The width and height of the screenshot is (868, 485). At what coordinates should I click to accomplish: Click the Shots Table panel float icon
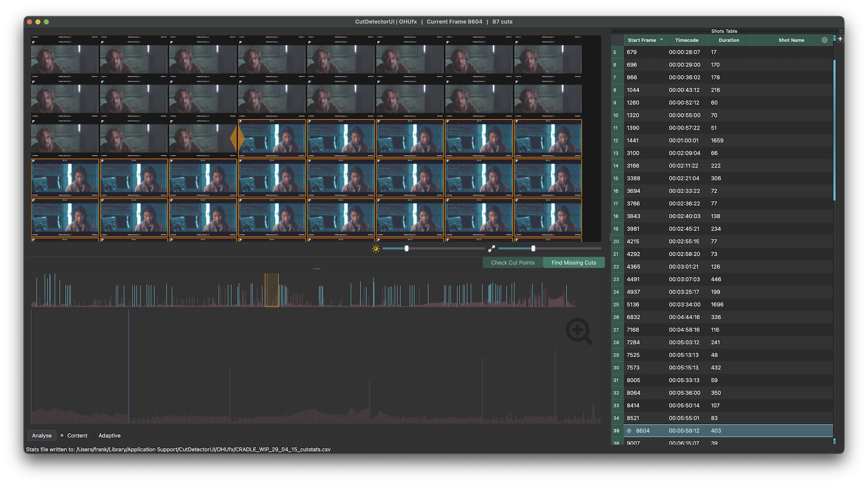[x=841, y=31]
